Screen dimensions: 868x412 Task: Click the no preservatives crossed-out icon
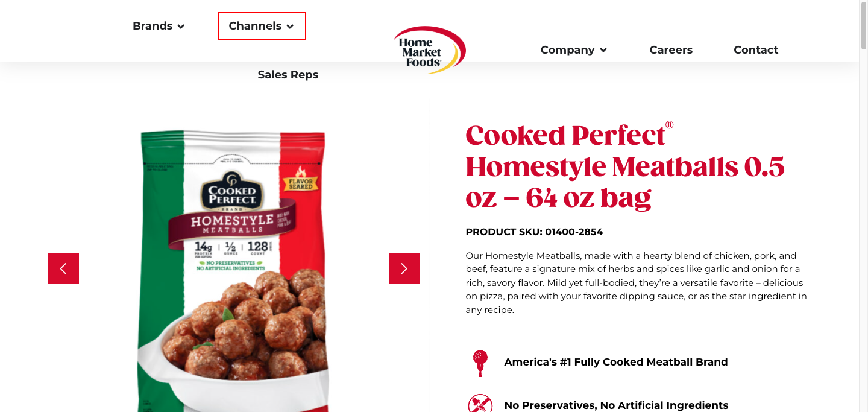click(480, 403)
